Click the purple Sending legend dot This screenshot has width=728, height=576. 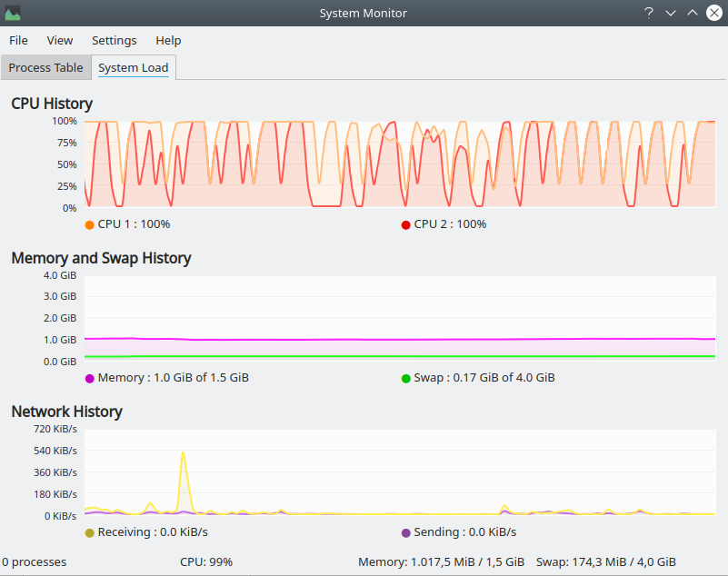405,532
